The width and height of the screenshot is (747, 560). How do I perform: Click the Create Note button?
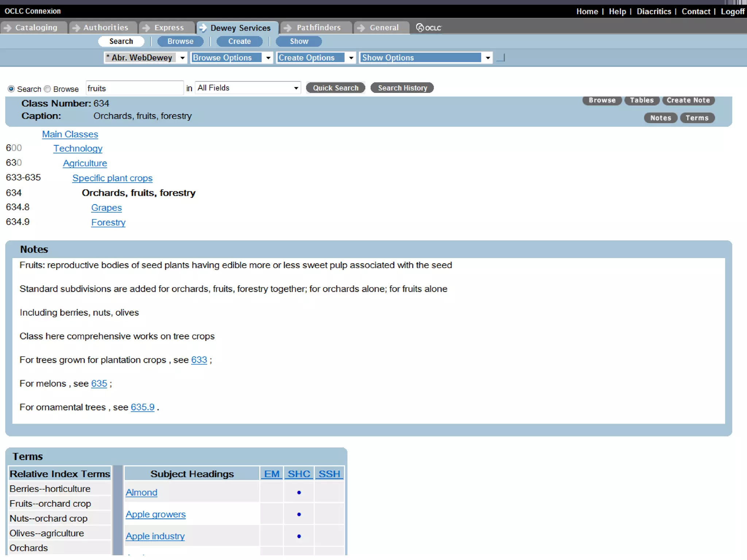688,100
